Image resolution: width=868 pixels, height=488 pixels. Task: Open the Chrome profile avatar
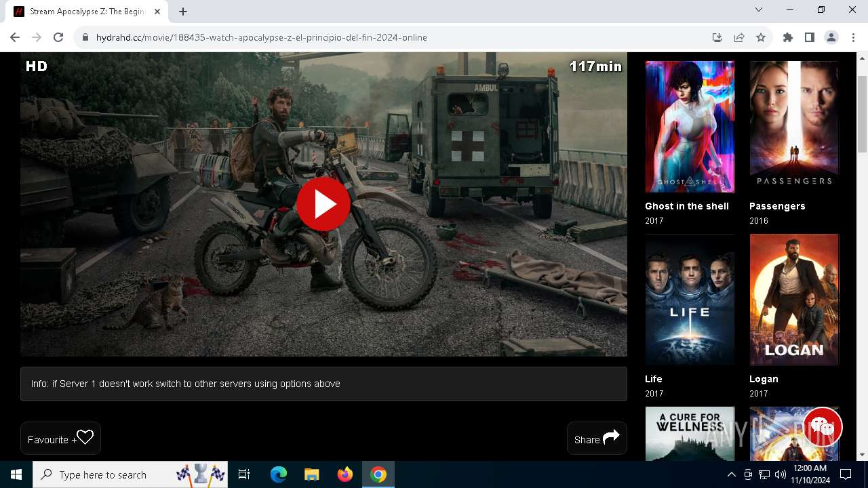pyautogui.click(x=831, y=37)
